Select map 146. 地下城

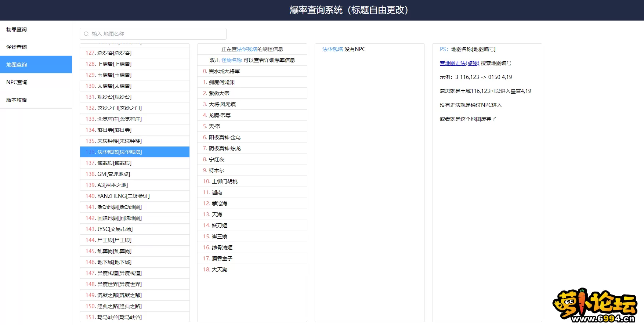click(x=135, y=262)
